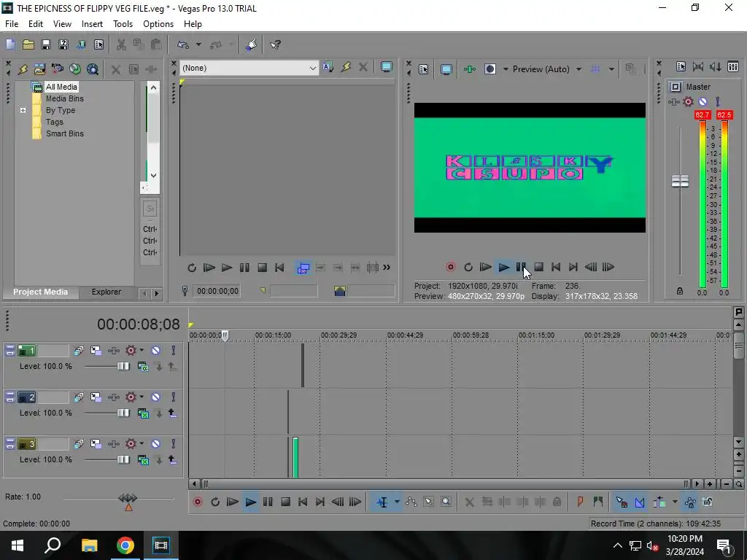Viewport: 747px width, 560px height.
Task: Open the Tools menu
Action: (123, 24)
